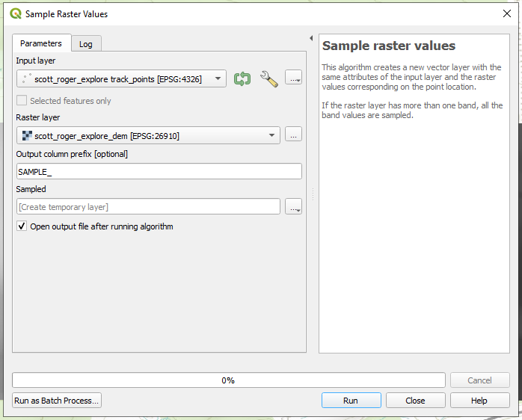Click the 'Sampled' label
This screenshot has width=522, height=420.
(31, 189)
